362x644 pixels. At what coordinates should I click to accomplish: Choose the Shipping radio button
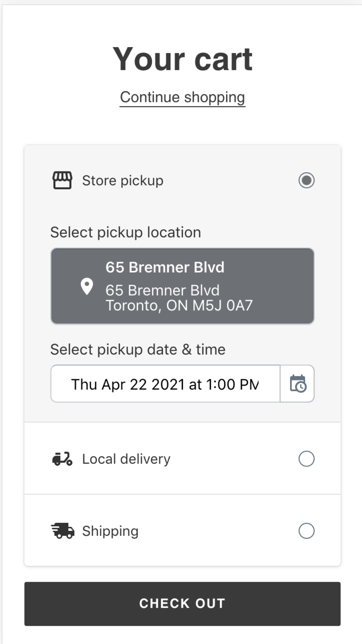(x=306, y=531)
